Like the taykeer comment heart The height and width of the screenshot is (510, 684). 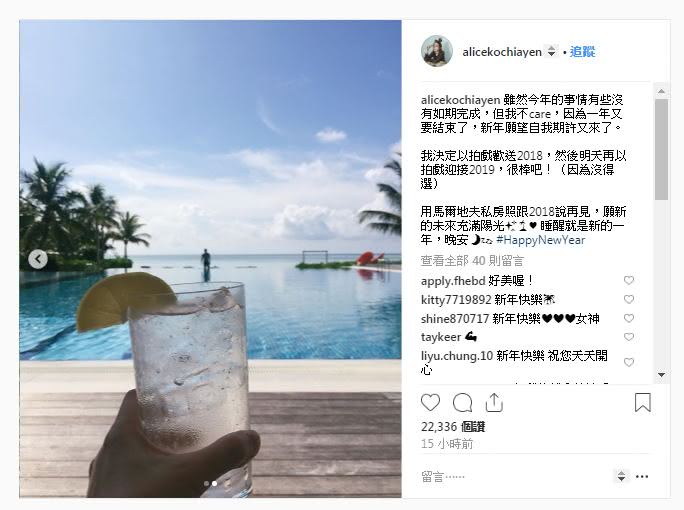coord(629,337)
